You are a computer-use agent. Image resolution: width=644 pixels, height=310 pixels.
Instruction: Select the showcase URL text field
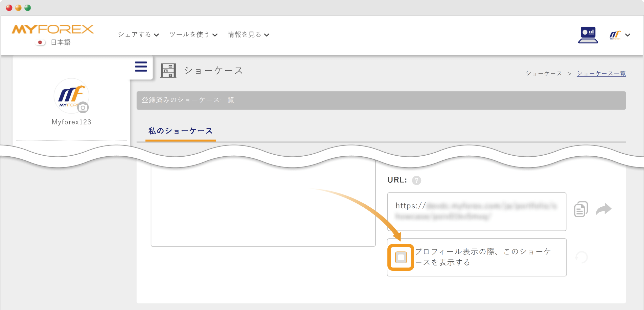click(x=476, y=212)
